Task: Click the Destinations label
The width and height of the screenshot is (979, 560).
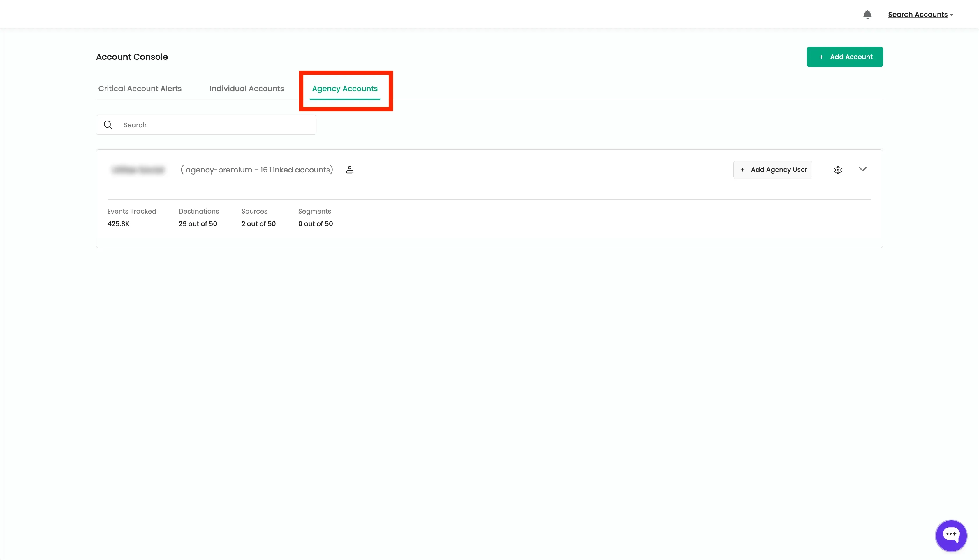Action: pyautogui.click(x=199, y=211)
